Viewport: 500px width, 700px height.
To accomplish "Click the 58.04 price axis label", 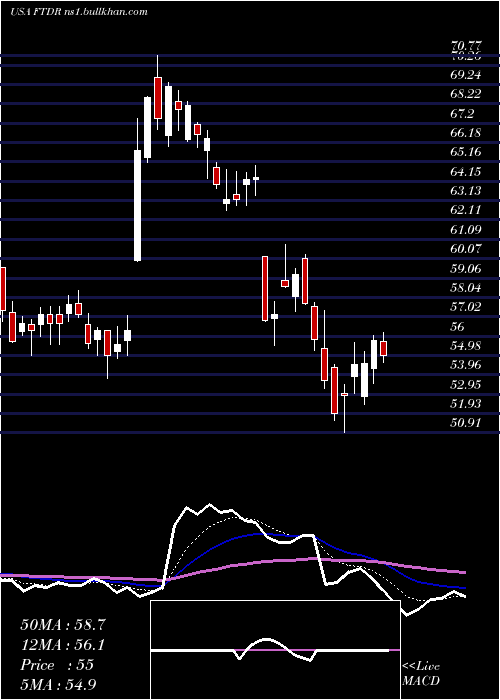I will coord(466,288).
